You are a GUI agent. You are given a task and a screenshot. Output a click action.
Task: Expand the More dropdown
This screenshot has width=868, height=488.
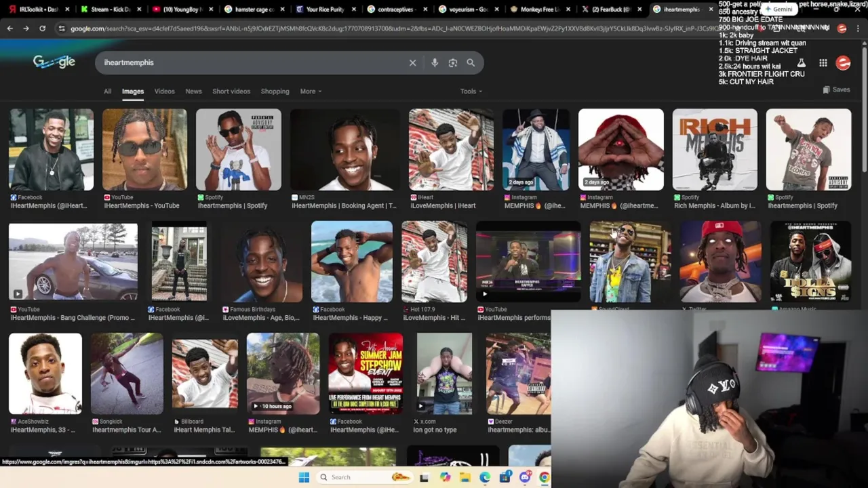point(311,91)
